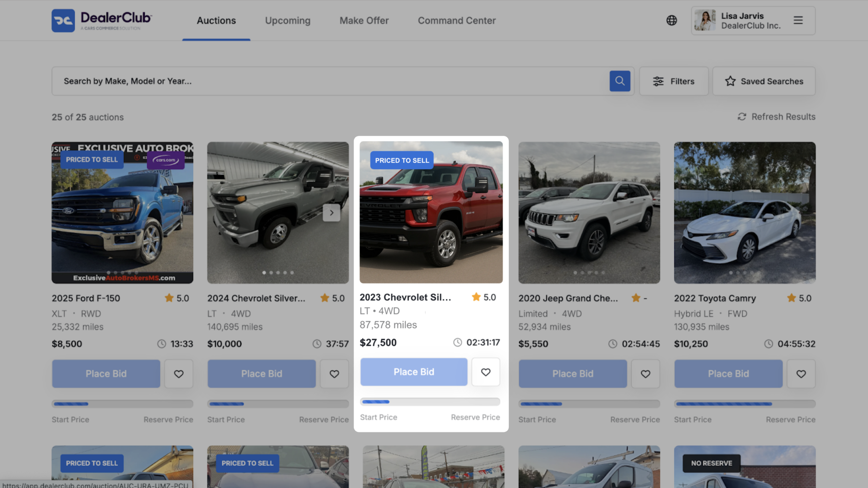
Task: Click the 140,695 miles text
Action: (235, 327)
